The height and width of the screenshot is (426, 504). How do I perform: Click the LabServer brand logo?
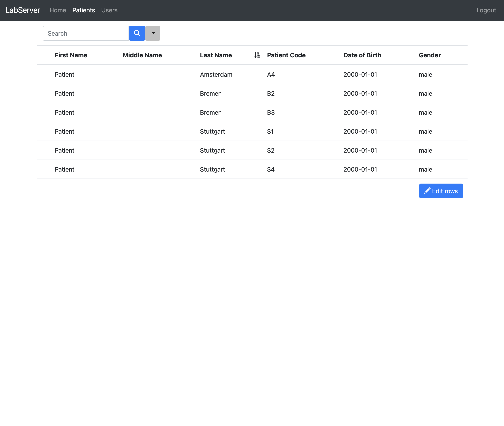coord(23,10)
